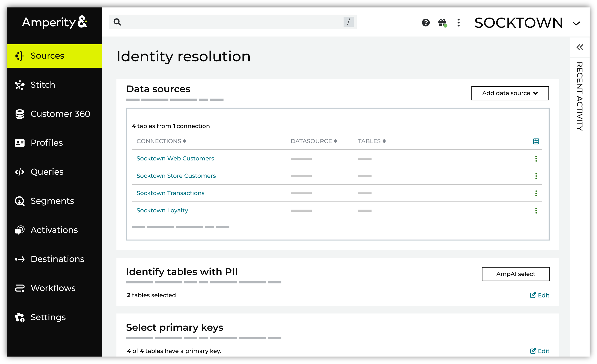Open options menu for Socktown Loyalty row
Image resolution: width=597 pixels, height=364 pixels.
(536, 210)
